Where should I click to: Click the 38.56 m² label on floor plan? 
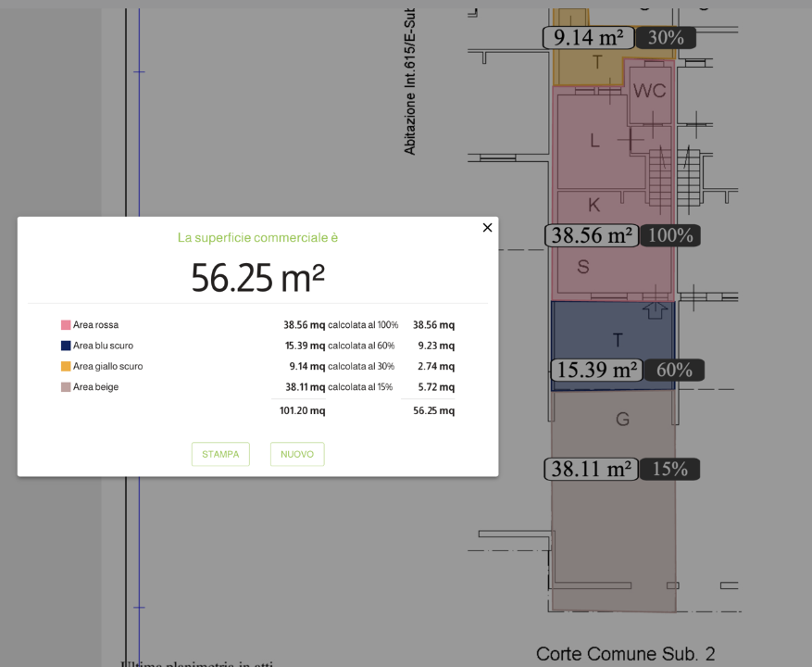pyautogui.click(x=592, y=235)
